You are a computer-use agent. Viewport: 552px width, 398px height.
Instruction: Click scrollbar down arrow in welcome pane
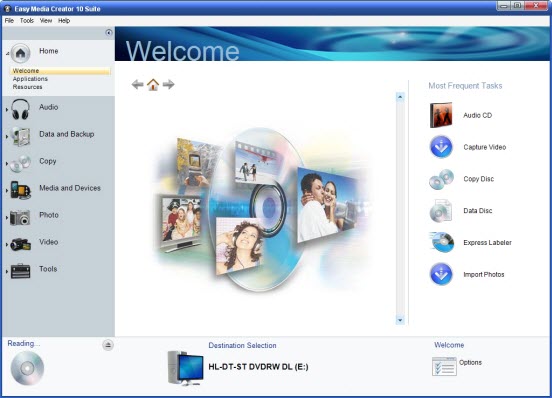[x=400, y=320]
